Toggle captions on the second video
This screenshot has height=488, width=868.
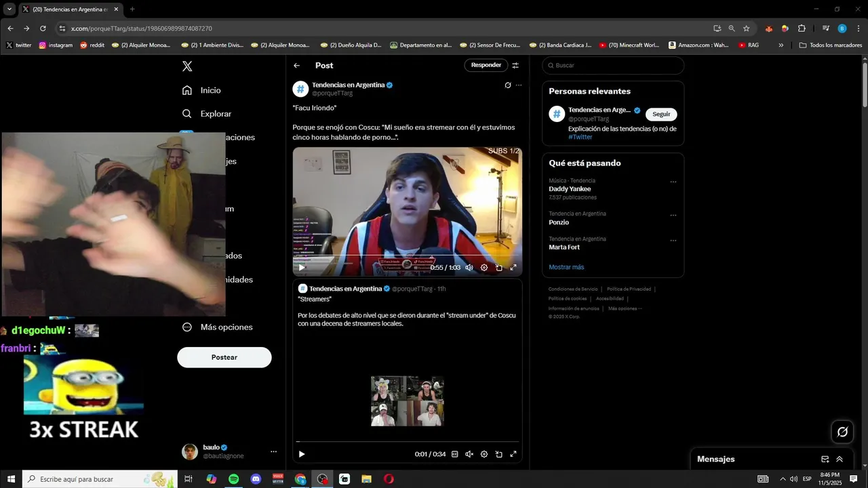pos(455,454)
